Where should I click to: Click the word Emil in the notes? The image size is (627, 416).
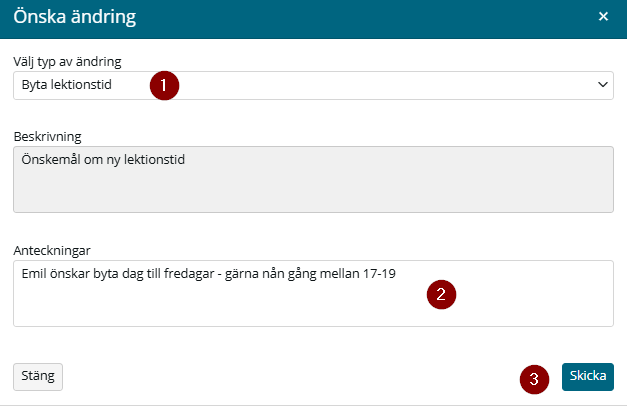[34, 274]
